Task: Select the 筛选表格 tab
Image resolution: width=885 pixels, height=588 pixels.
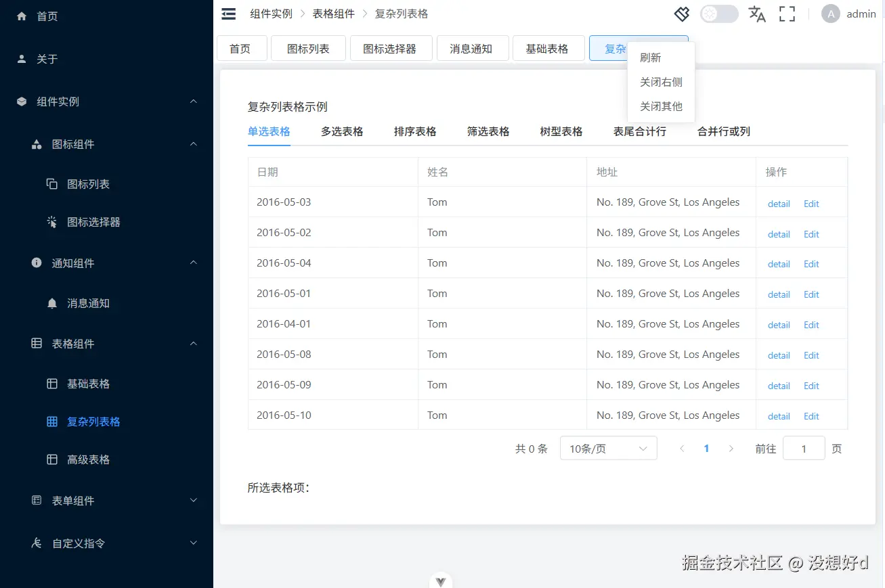Action: pos(488,132)
